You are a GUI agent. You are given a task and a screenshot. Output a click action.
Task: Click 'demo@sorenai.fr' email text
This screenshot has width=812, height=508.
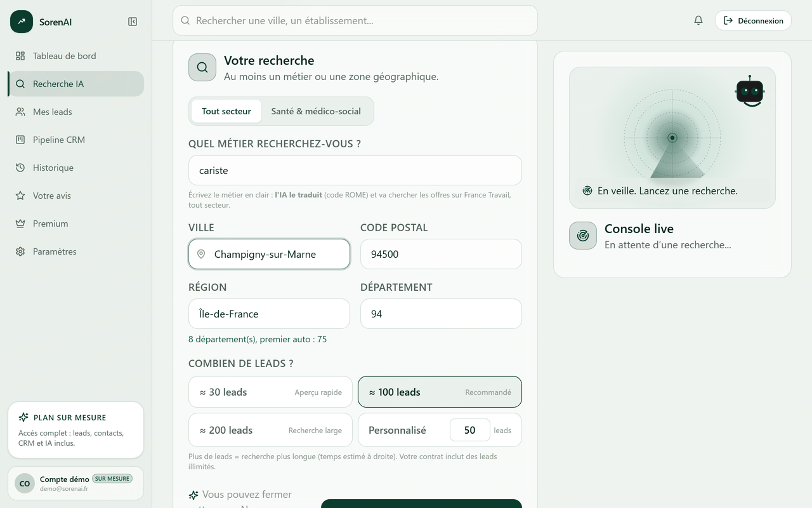pos(64,489)
